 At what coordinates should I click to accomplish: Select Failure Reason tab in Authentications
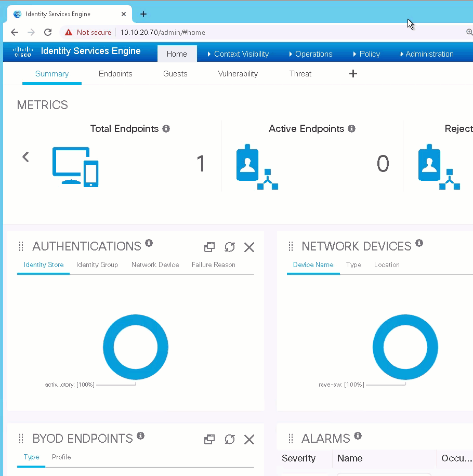click(214, 265)
